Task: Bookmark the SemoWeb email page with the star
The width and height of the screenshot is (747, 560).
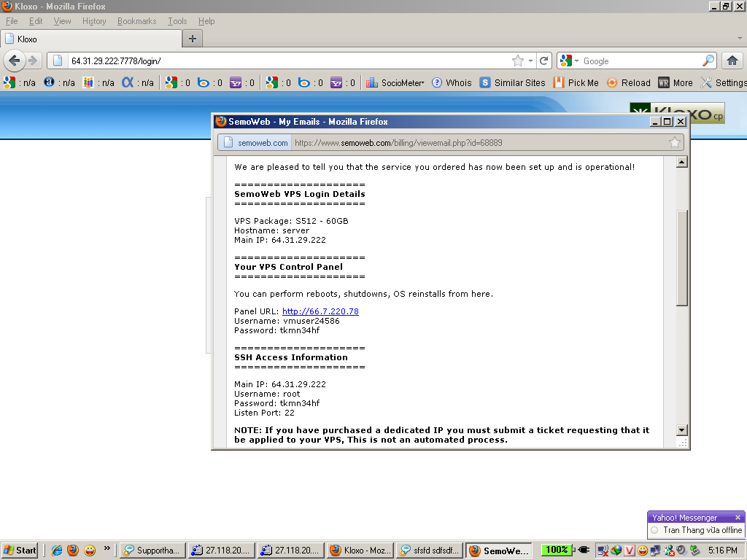Action: [x=675, y=142]
